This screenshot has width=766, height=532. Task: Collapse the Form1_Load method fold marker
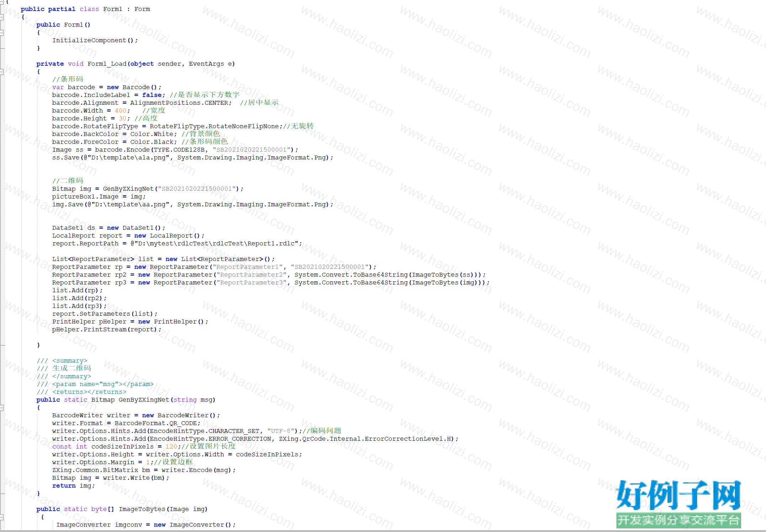point(2,71)
